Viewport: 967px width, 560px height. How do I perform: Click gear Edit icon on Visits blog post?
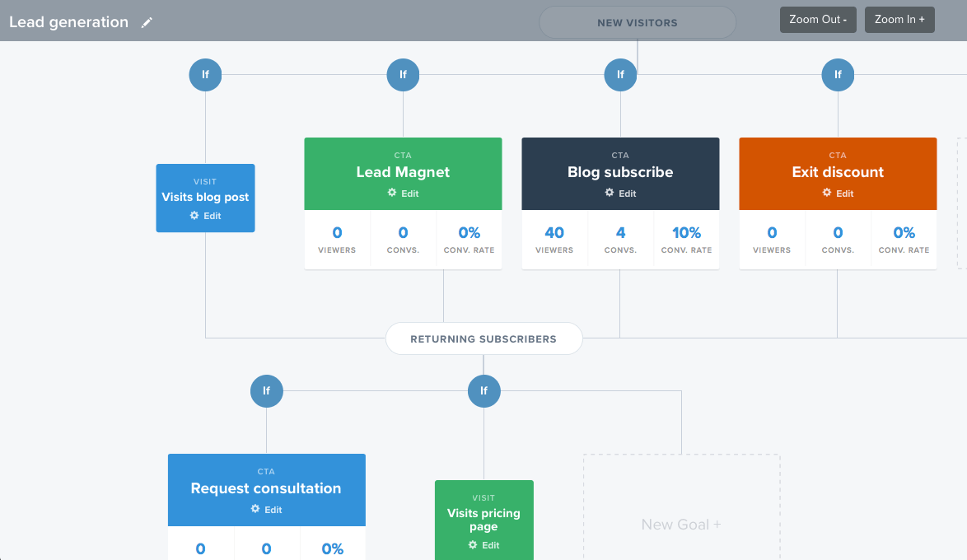[x=195, y=215]
